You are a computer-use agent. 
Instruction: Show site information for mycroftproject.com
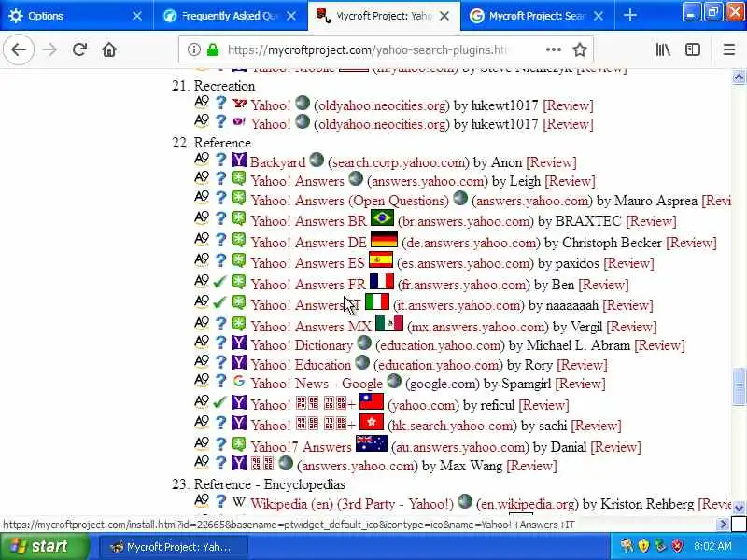(x=194, y=49)
